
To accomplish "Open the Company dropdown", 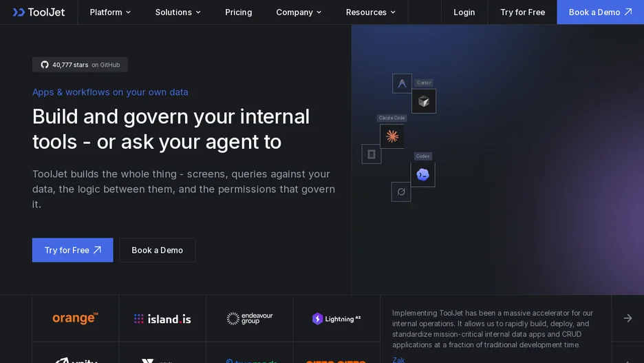I will tap(299, 12).
